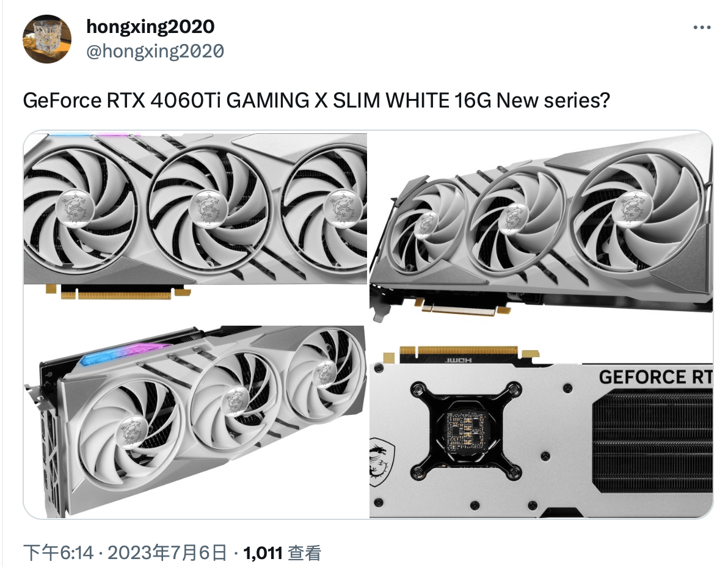Click the RGB light strip in bottom-left photo
728x567 pixels.
125,354
